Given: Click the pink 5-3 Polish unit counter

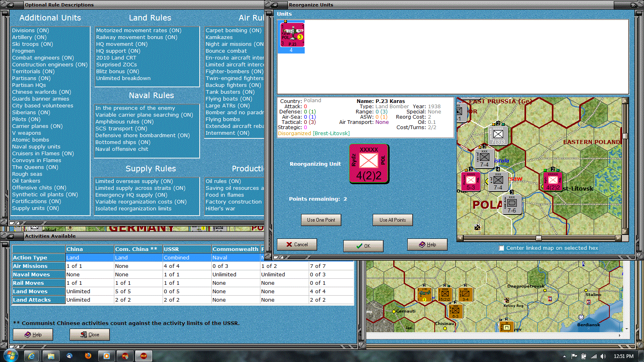Looking at the screenshot, I should pos(471,181).
